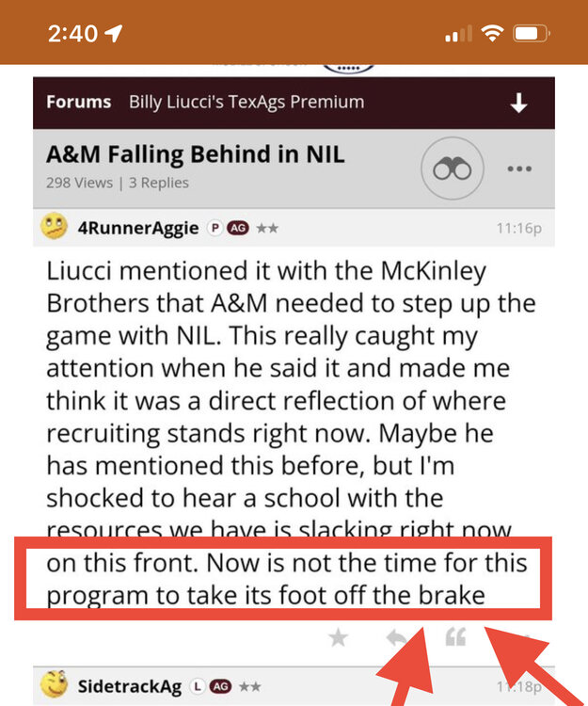
Task: Open the Forums link
Action: (x=78, y=102)
